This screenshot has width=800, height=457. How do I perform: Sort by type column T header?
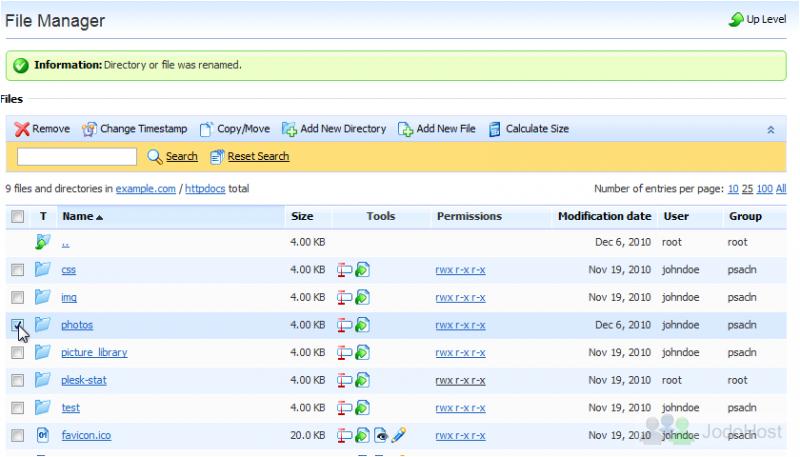43,216
